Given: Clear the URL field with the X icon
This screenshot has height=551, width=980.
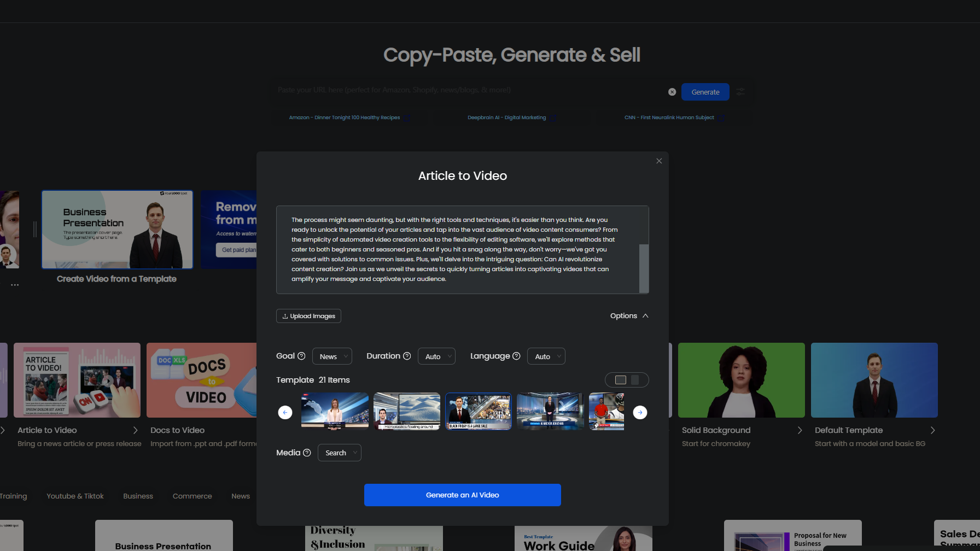Looking at the screenshot, I should tap(672, 92).
